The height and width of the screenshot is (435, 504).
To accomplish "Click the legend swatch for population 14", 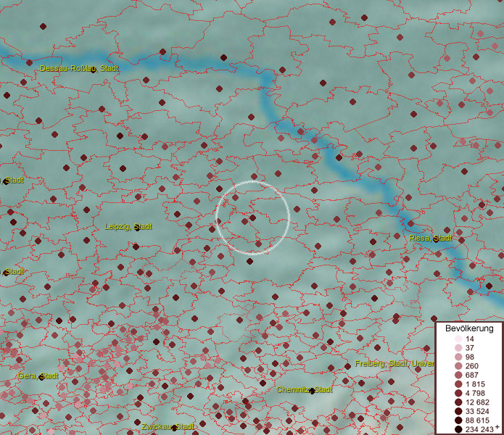I will pos(458,339).
